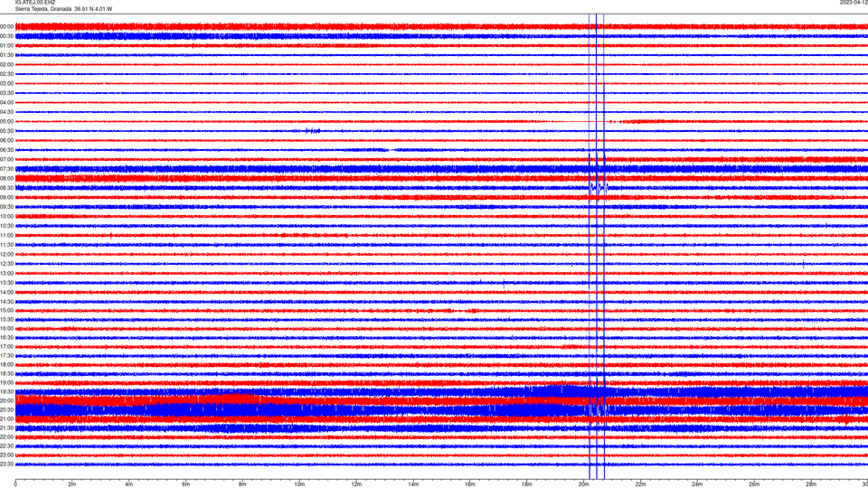Click the 6m tick label on time axis
The width and height of the screenshot is (868, 488).
[185, 484]
